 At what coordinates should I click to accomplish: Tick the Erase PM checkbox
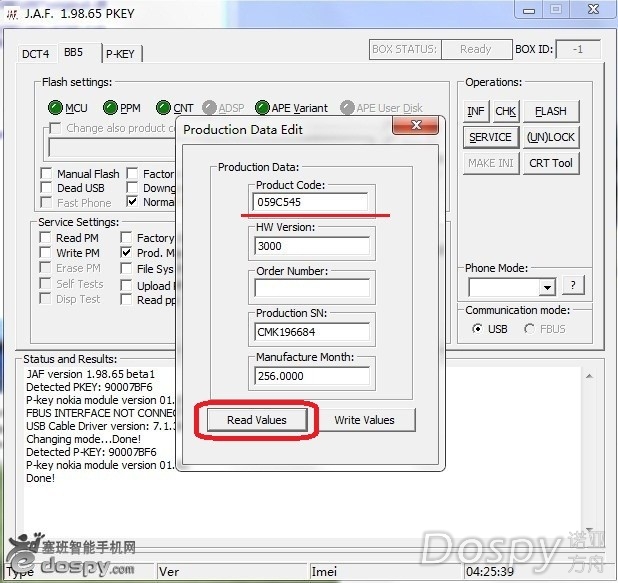[x=45, y=268]
